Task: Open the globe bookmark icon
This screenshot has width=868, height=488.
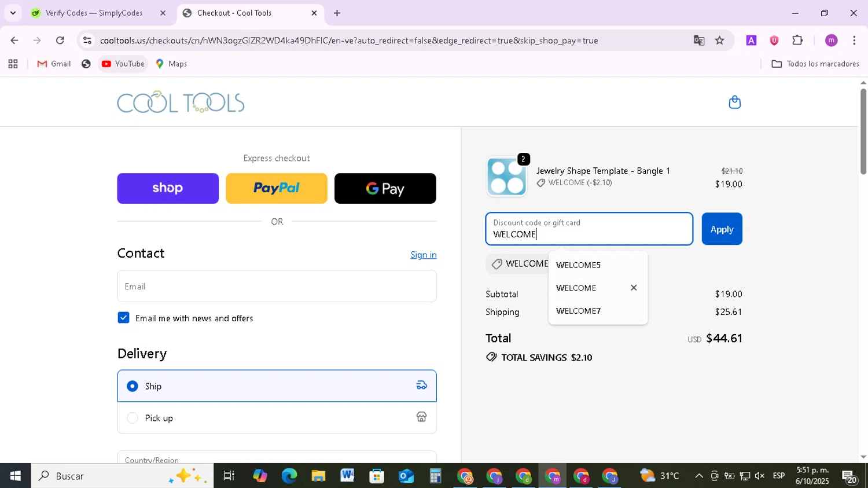Action: [x=86, y=64]
